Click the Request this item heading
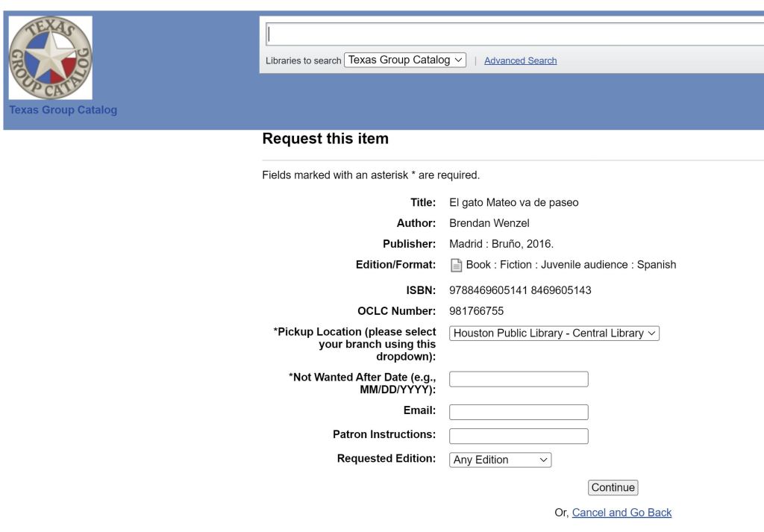Viewport: 764px width, 532px height. [325, 139]
